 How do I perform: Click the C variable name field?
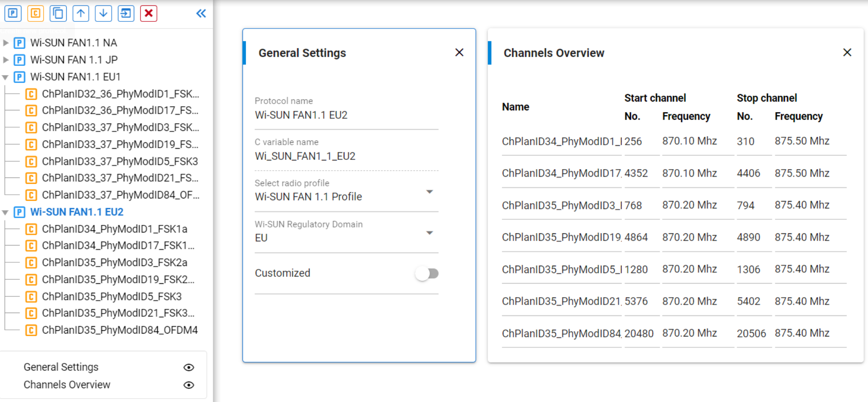tap(347, 156)
